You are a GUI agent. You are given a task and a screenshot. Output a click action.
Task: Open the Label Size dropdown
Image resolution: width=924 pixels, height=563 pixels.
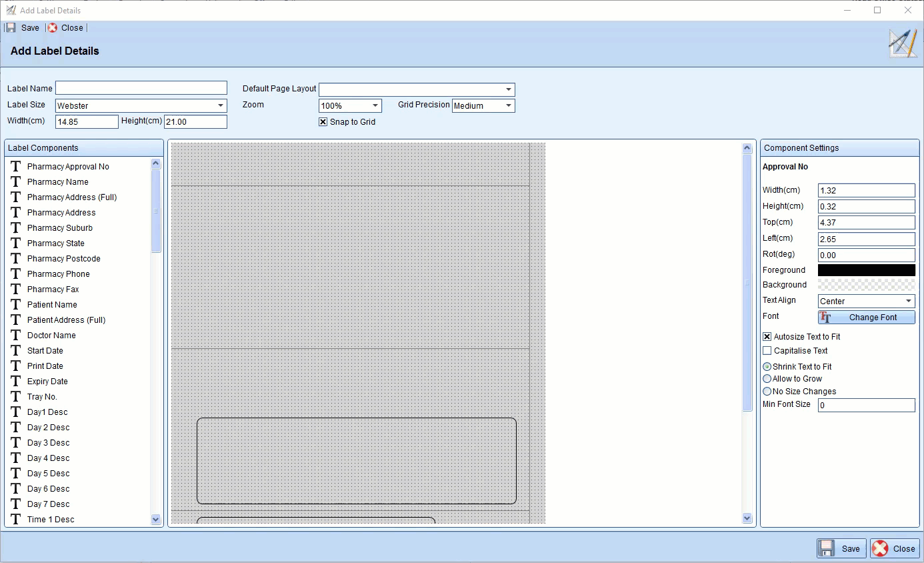click(221, 105)
